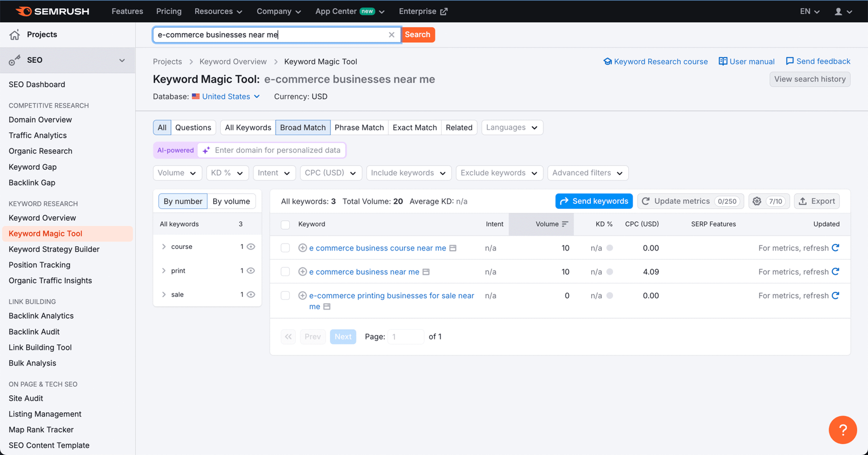Image resolution: width=868 pixels, height=455 pixels.
Task: Clear the search box with X icon
Action: point(391,35)
